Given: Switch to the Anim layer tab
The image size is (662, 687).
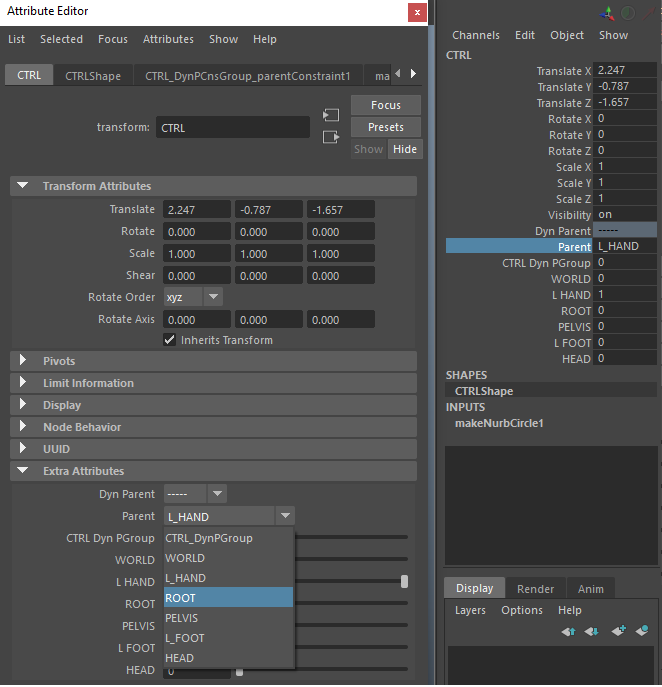Looking at the screenshot, I should click(591, 588).
